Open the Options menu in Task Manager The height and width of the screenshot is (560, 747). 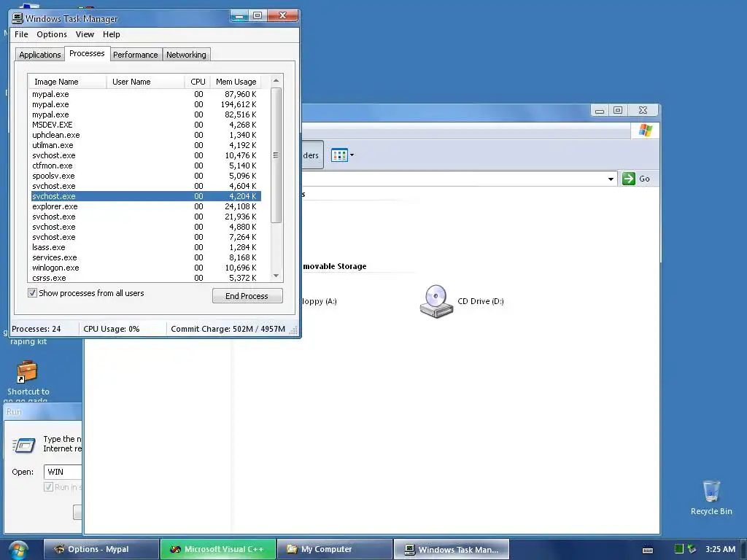[x=52, y=34]
